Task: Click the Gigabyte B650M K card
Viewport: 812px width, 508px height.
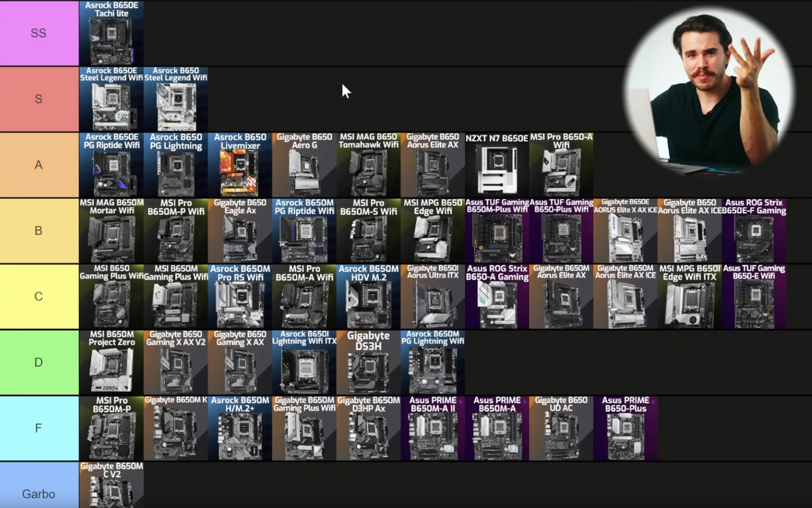Action: click(x=176, y=428)
